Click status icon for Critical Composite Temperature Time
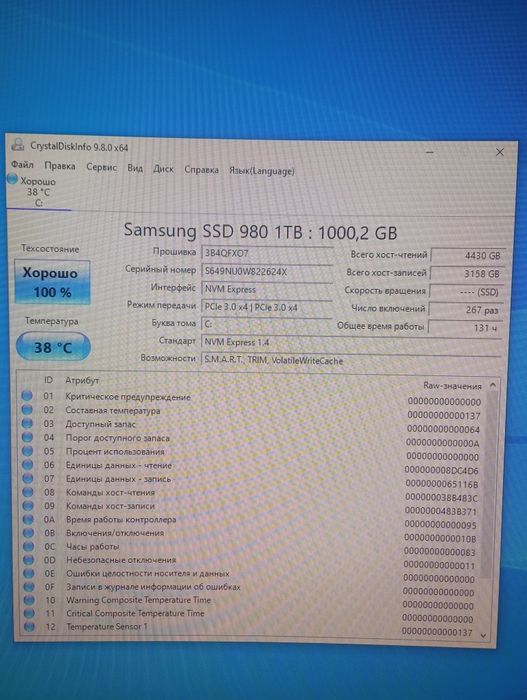 click(29, 613)
